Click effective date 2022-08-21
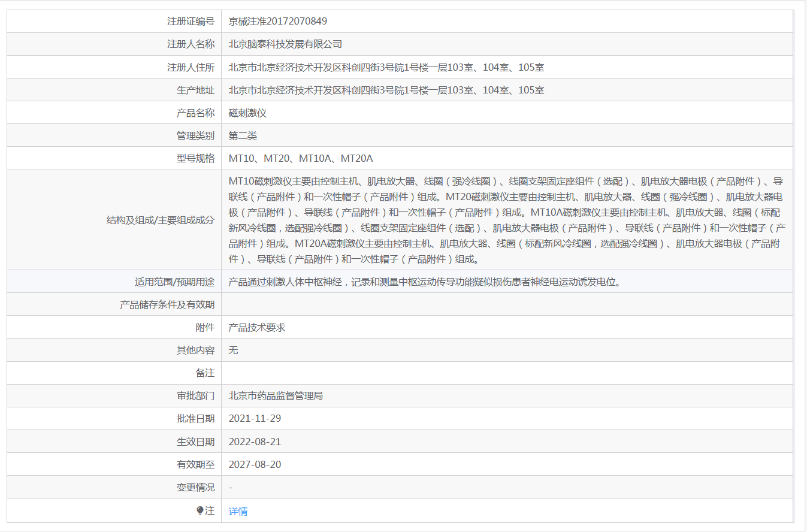The height and width of the screenshot is (532, 807). 255,442
